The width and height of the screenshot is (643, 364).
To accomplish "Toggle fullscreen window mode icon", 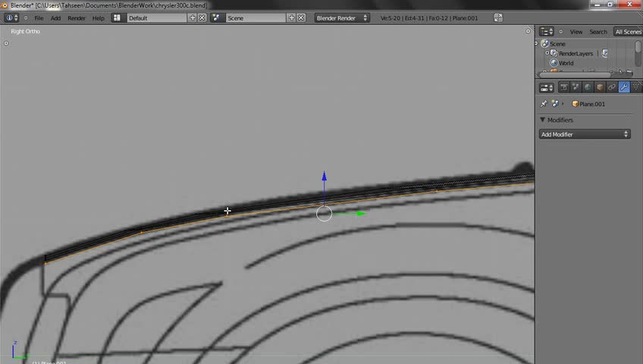I will (498, 17).
